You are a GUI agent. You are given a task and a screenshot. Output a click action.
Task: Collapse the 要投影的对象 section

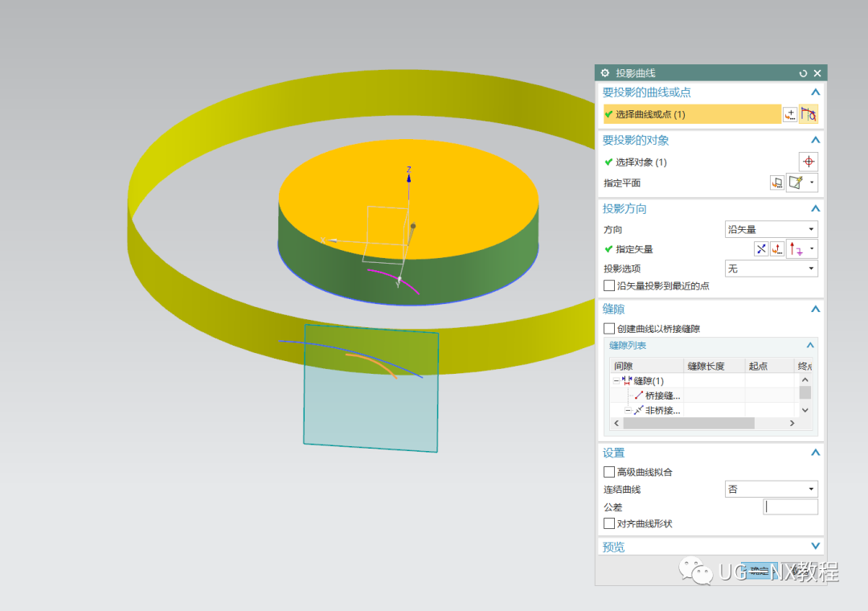[x=815, y=140]
